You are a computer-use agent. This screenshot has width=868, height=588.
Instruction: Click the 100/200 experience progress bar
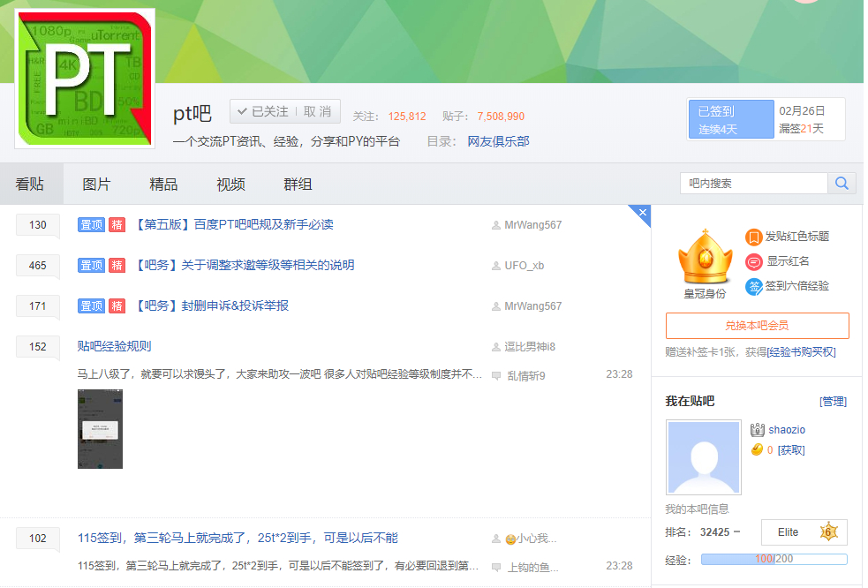[x=774, y=559]
